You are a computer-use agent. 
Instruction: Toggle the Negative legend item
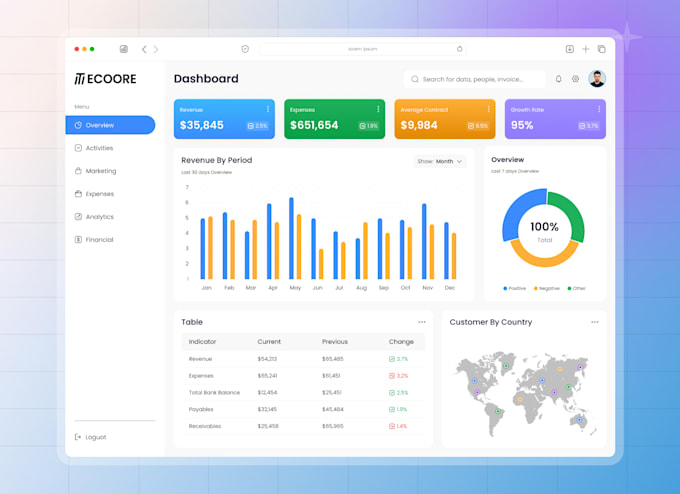[x=546, y=288]
